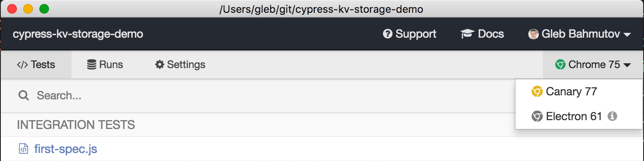
Task: Click the search magnifying glass icon
Action: pyautogui.click(x=24, y=95)
